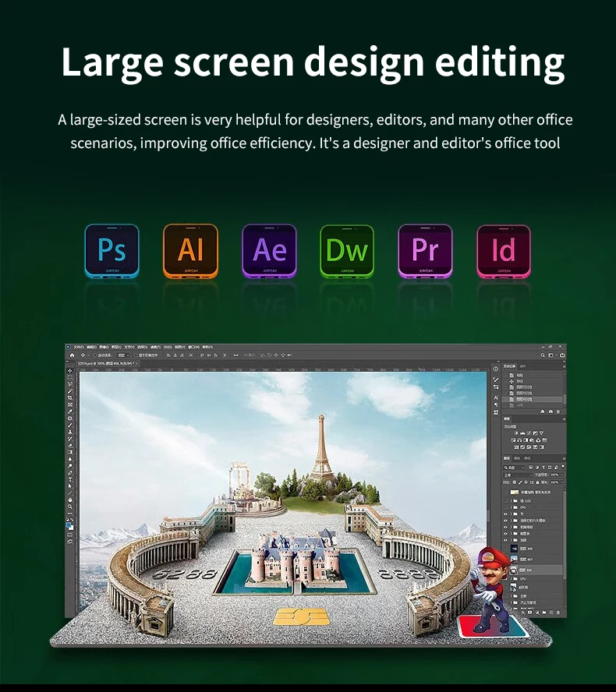Add a Hue/Saturation adjustment
Image resolution: width=616 pixels, height=692 pixels.
[x=513, y=440]
